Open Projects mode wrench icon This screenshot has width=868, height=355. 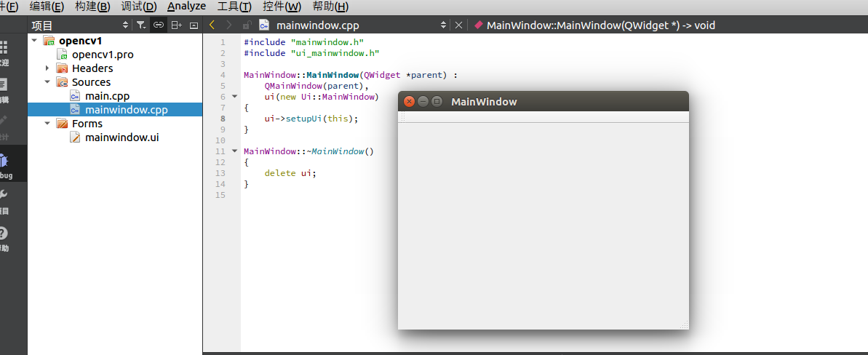(4, 194)
